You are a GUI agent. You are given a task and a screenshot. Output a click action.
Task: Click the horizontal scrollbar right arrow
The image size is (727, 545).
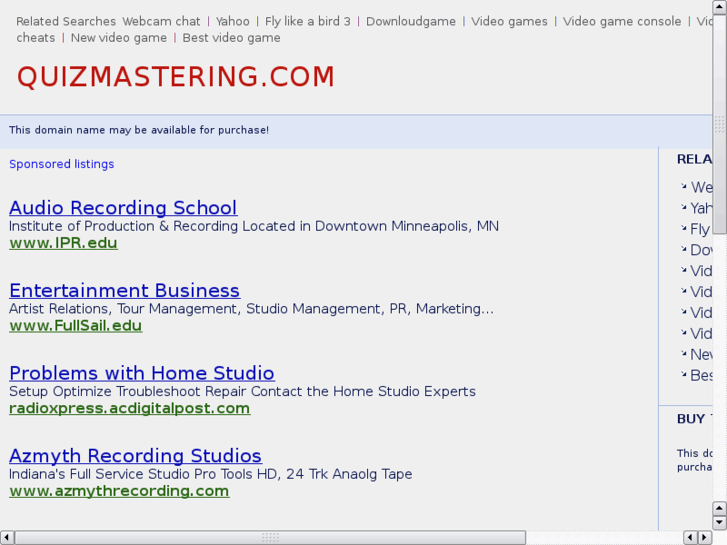coord(705,538)
